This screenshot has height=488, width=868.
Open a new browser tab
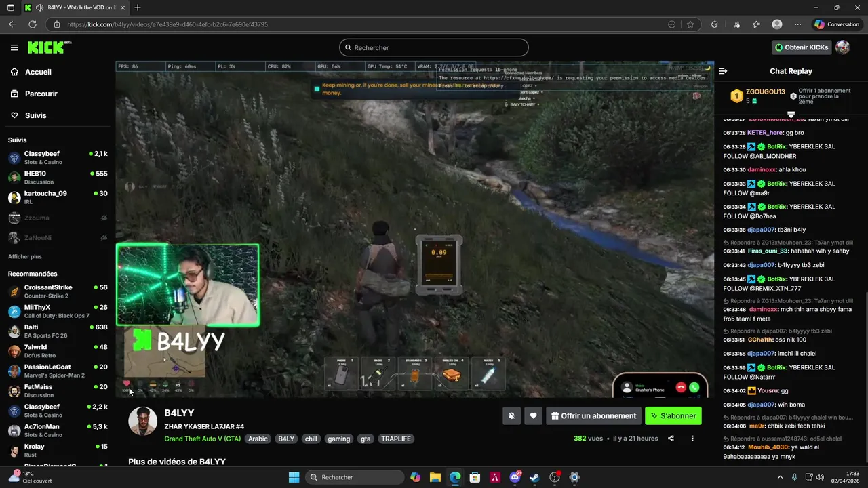tap(138, 7)
